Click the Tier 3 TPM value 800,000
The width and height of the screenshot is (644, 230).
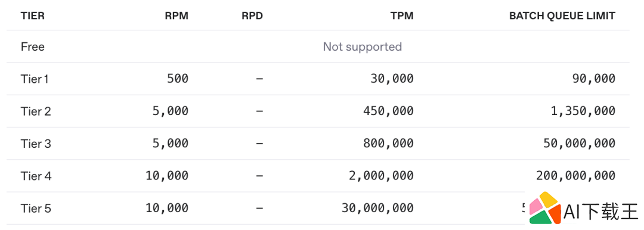click(389, 144)
